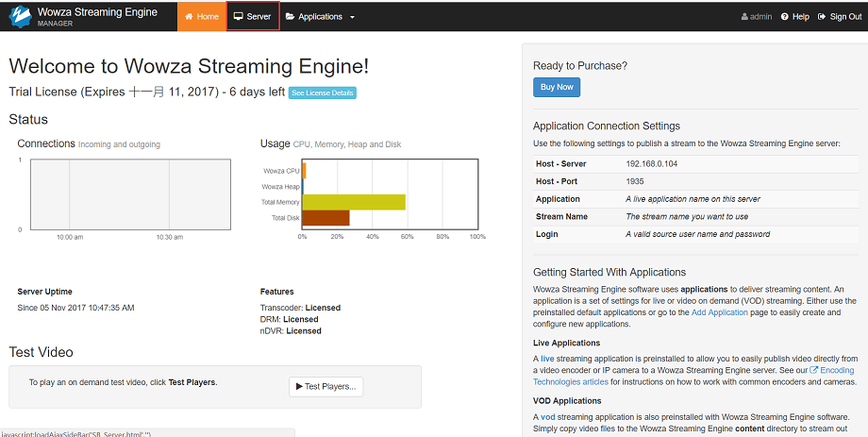
Task: Click the monitor icon beside Server
Action: pyautogui.click(x=239, y=17)
